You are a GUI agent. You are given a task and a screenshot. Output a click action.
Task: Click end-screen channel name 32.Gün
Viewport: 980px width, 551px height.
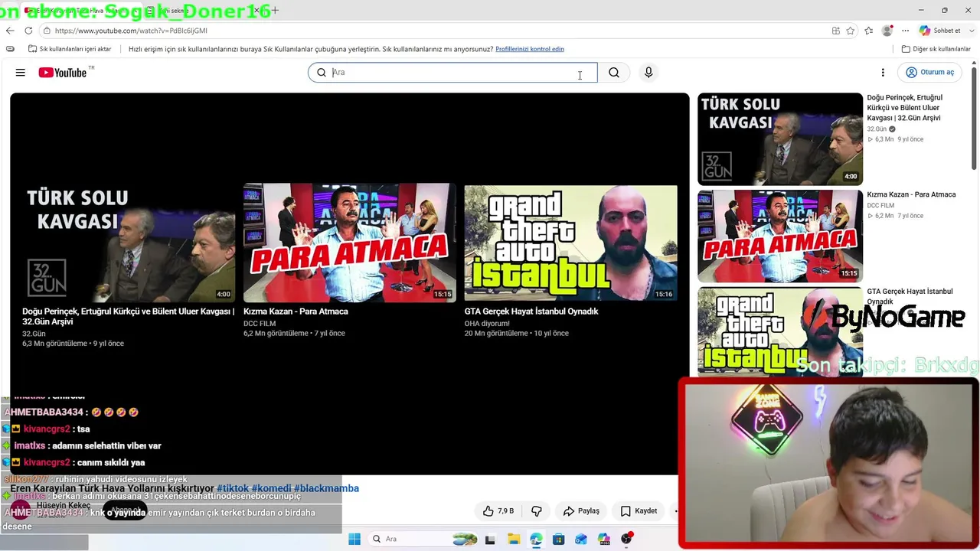34,334
